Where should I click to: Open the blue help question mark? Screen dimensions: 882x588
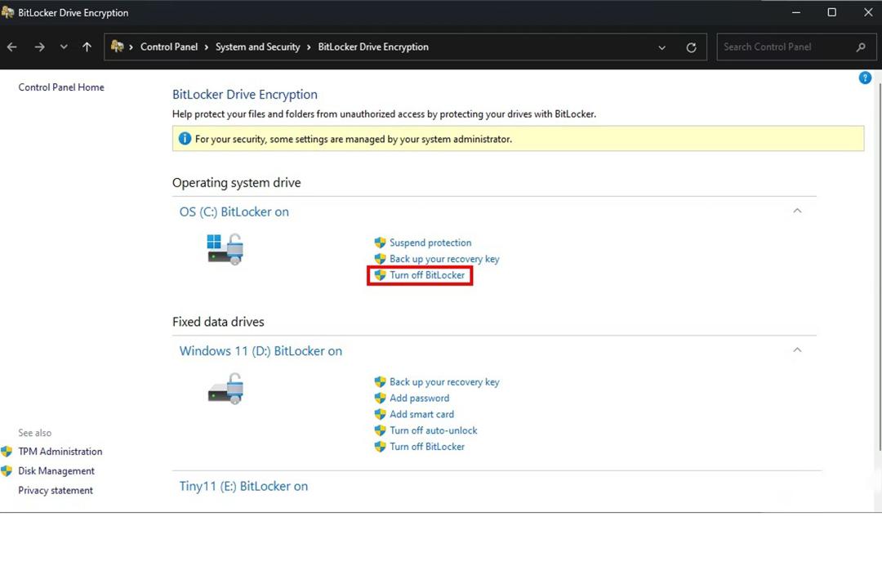(x=865, y=78)
